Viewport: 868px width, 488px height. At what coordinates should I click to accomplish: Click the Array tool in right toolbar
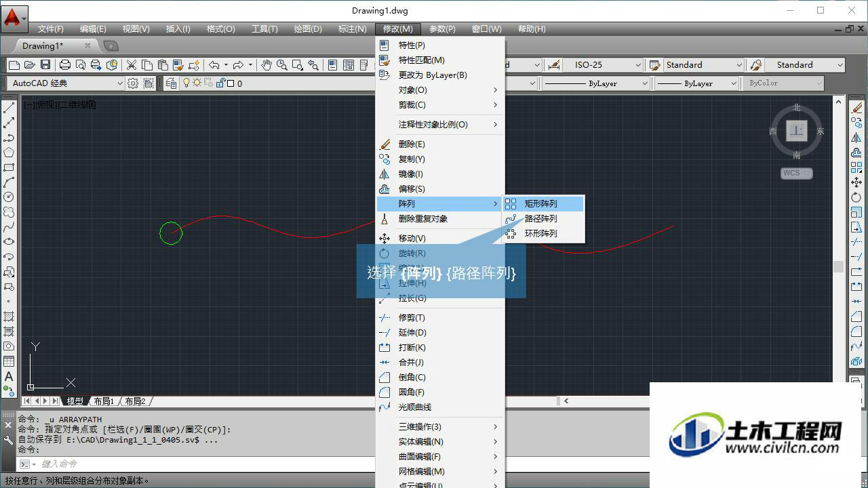pyautogui.click(x=856, y=167)
